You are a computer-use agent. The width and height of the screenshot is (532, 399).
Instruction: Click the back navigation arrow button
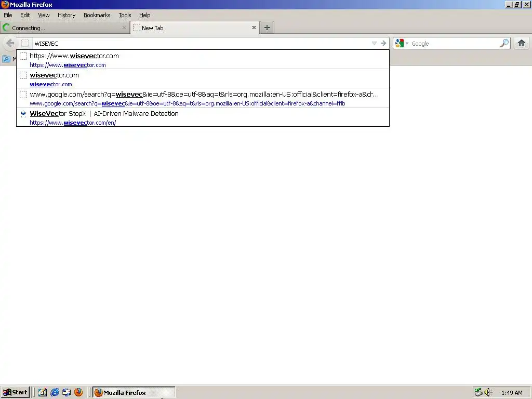[x=10, y=44]
